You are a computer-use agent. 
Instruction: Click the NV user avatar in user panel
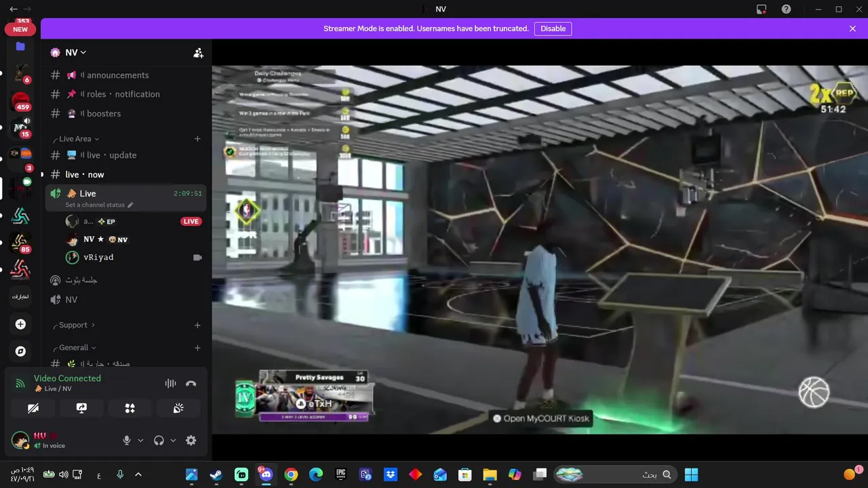coord(20,440)
